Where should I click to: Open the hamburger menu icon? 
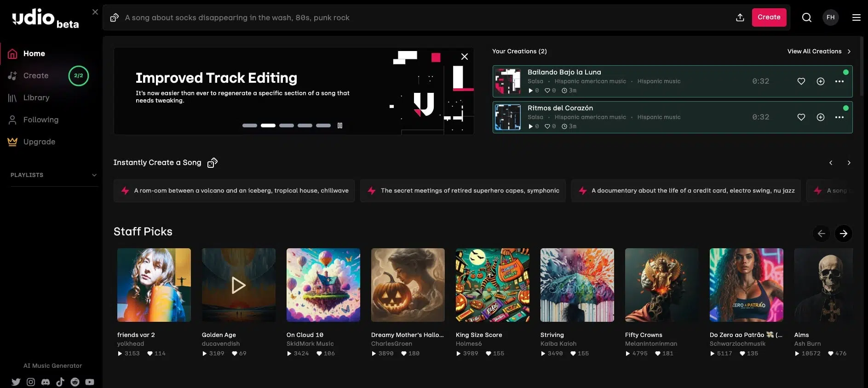point(856,17)
